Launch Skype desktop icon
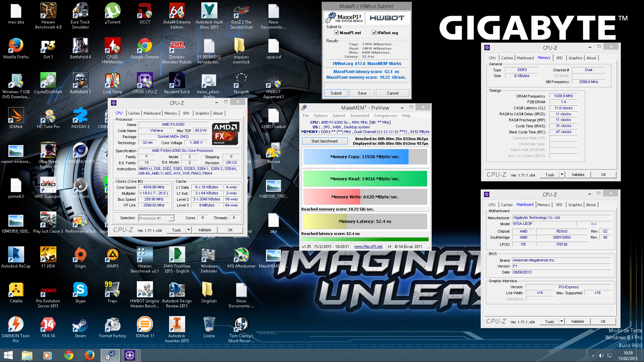This screenshot has width=644, height=362. [x=80, y=293]
